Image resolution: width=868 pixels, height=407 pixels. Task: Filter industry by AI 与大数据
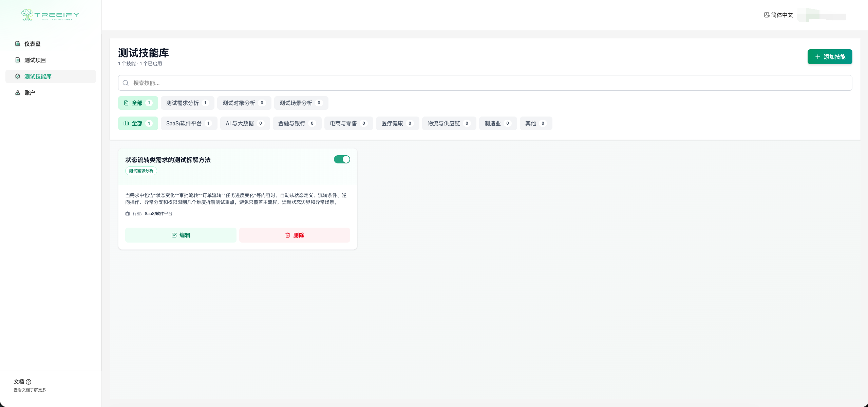pos(245,123)
